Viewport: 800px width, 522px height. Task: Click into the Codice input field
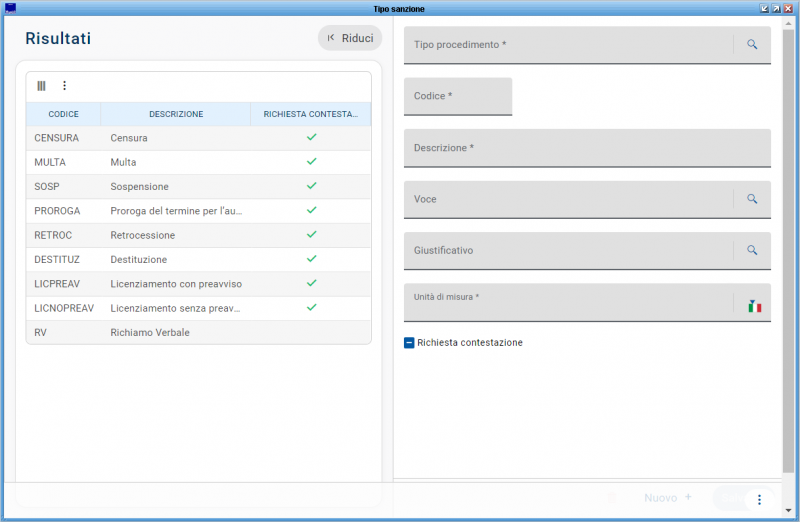click(458, 97)
